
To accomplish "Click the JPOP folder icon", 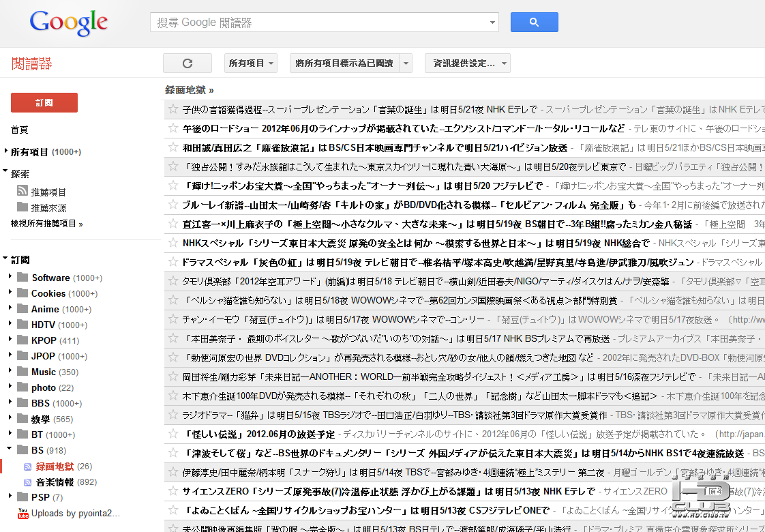I will pos(22,356).
